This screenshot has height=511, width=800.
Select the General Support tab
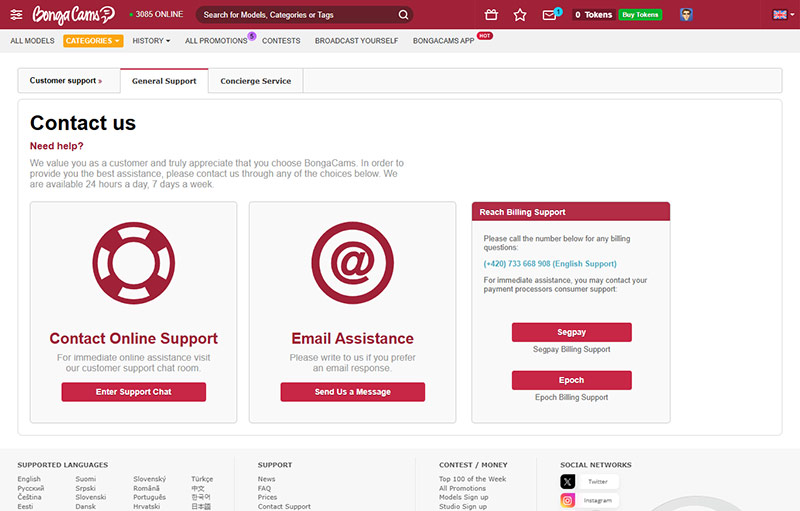click(164, 81)
